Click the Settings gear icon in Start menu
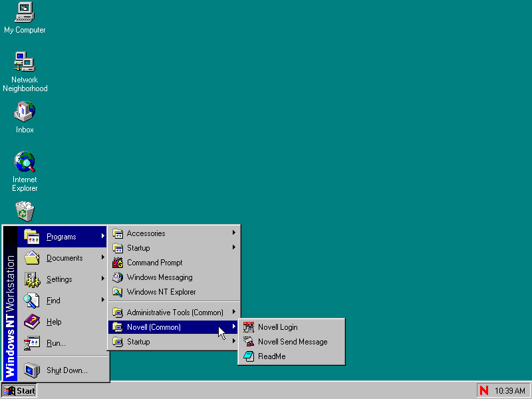This screenshot has width=532, height=399. tap(32, 279)
